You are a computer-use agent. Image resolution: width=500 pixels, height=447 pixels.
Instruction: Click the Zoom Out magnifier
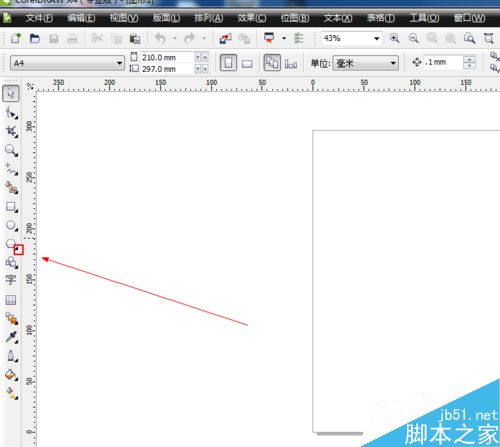413,38
